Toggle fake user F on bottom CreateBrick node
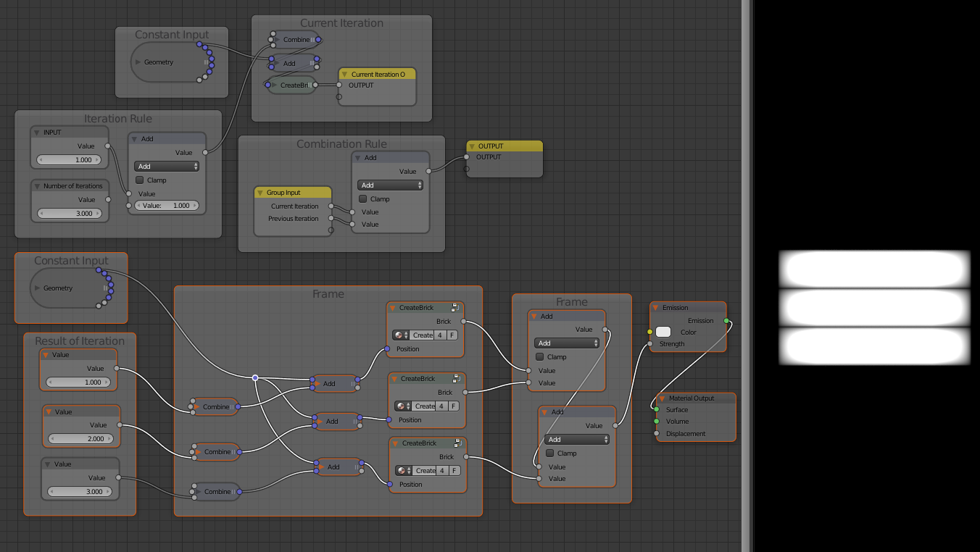 (454, 471)
